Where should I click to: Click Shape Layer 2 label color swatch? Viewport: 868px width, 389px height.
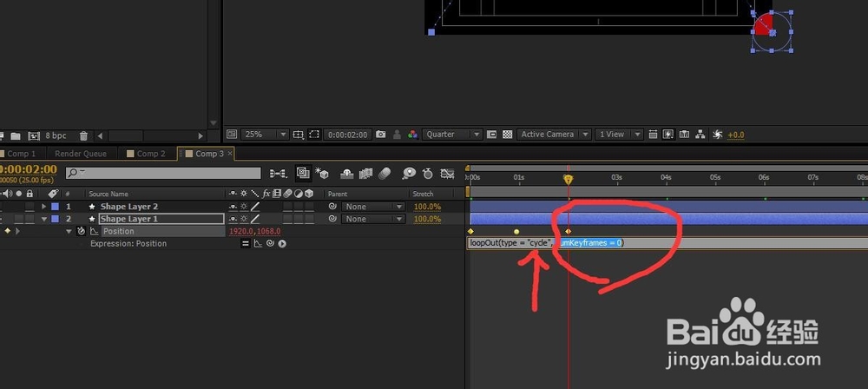point(55,206)
